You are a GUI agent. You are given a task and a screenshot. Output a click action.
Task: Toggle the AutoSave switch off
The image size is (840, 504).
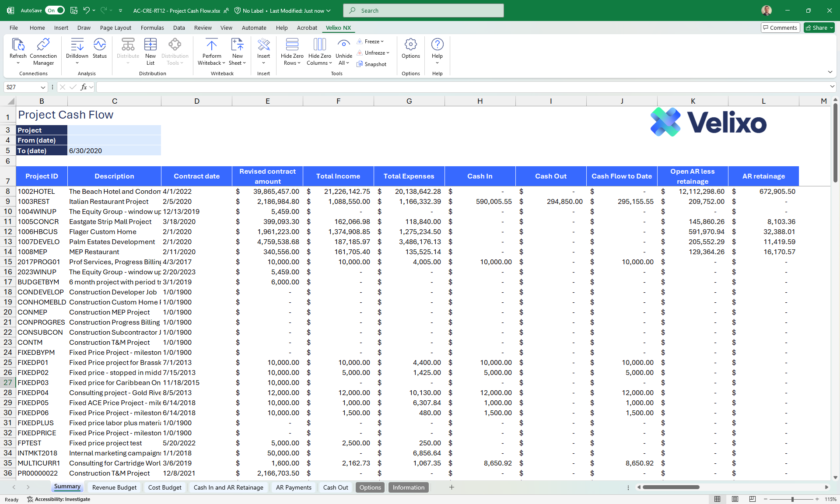point(55,10)
